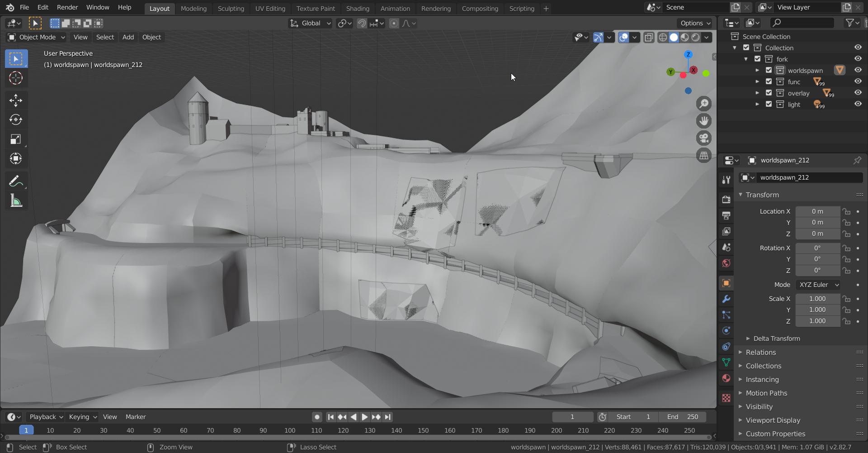This screenshot has width=868, height=453.
Task: Open the XYZ Euler rotation mode dropdown
Action: tap(818, 285)
